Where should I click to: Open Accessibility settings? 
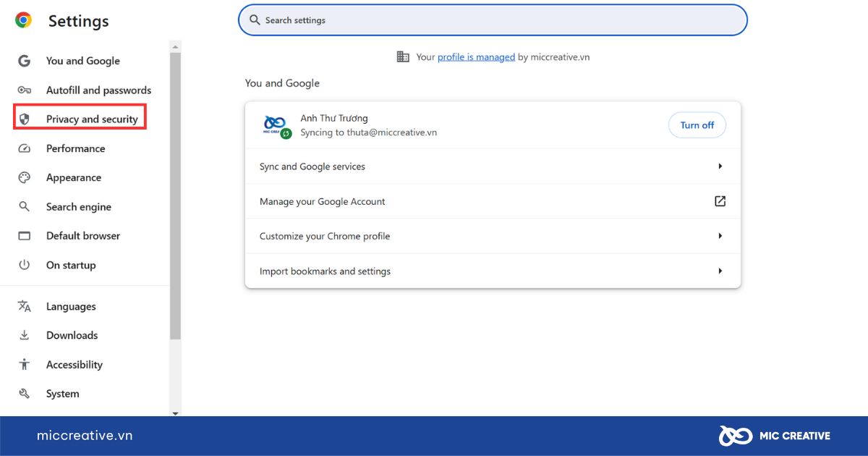pyautogui.click(x=75, y=365)
